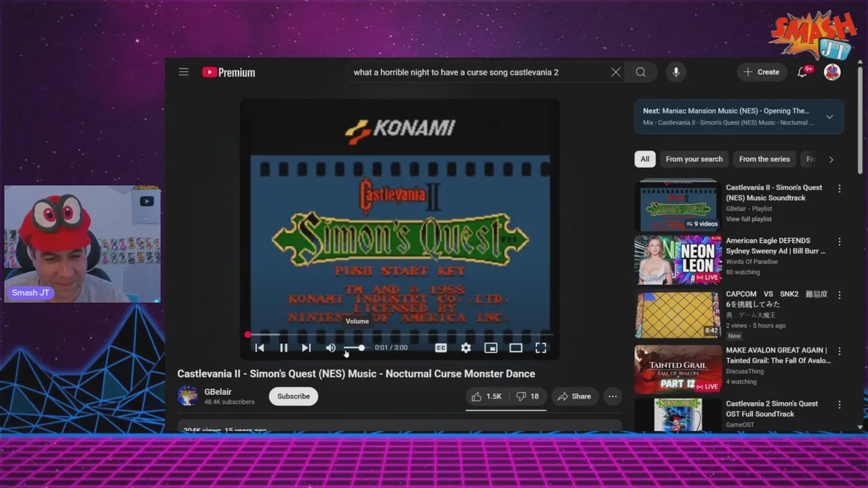Open options for MAKE AVALON GREAT AGAIN video
Viewport: 868px width, 488px height.
click(840, 352)
